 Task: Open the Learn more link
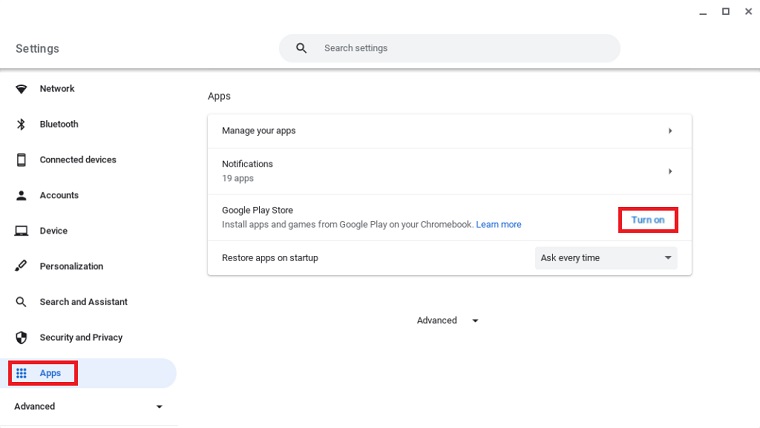[498, 225]
